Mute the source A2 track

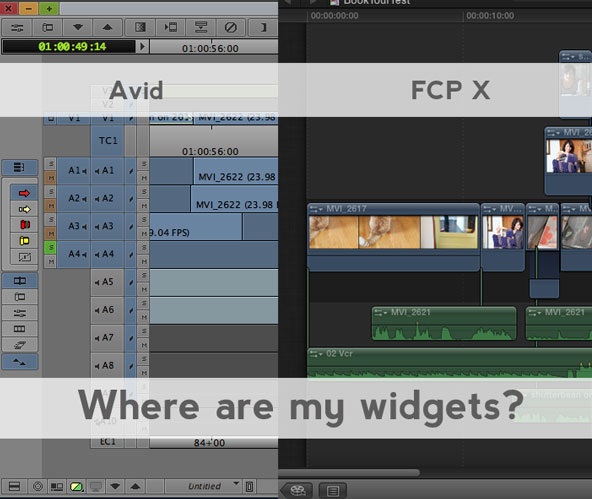[50, 206]
